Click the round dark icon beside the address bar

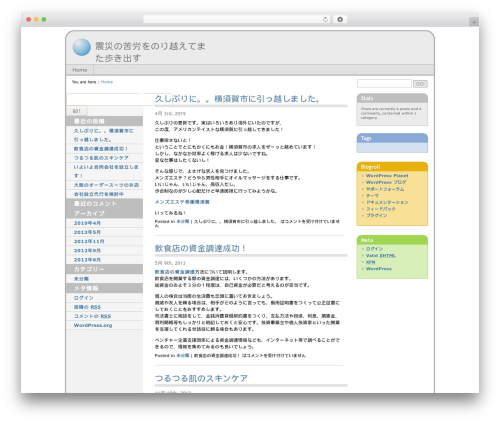[x=340, y=19]
